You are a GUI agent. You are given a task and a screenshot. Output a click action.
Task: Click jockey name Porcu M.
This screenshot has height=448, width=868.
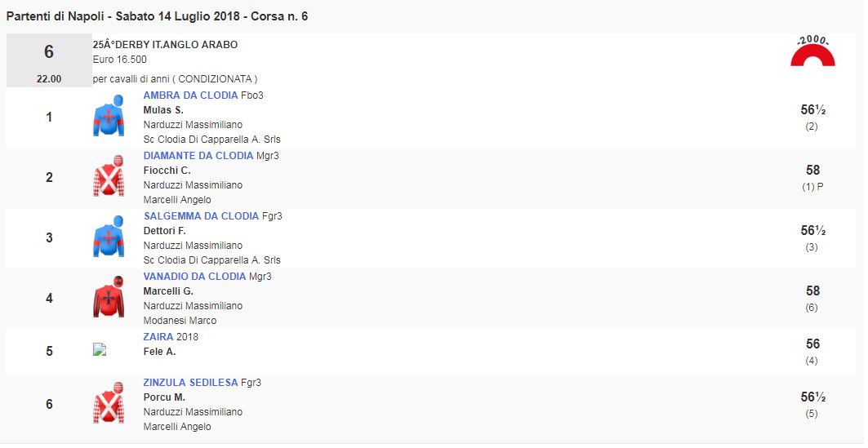pos(164,397)
